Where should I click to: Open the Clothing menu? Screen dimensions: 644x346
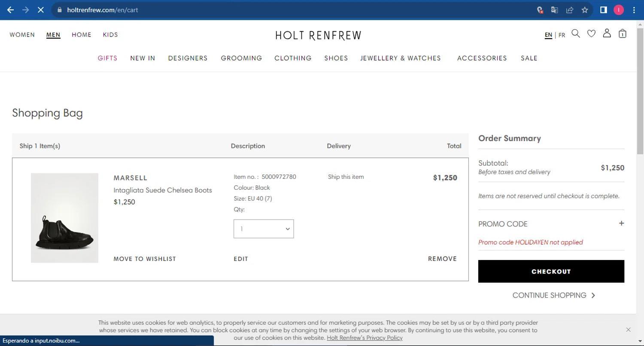[293, 58]
